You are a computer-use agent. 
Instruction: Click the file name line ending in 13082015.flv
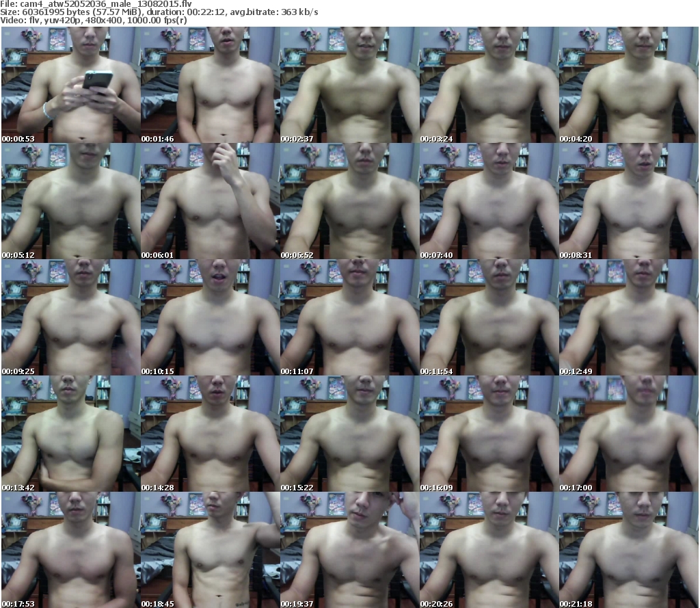click(96, 4)
